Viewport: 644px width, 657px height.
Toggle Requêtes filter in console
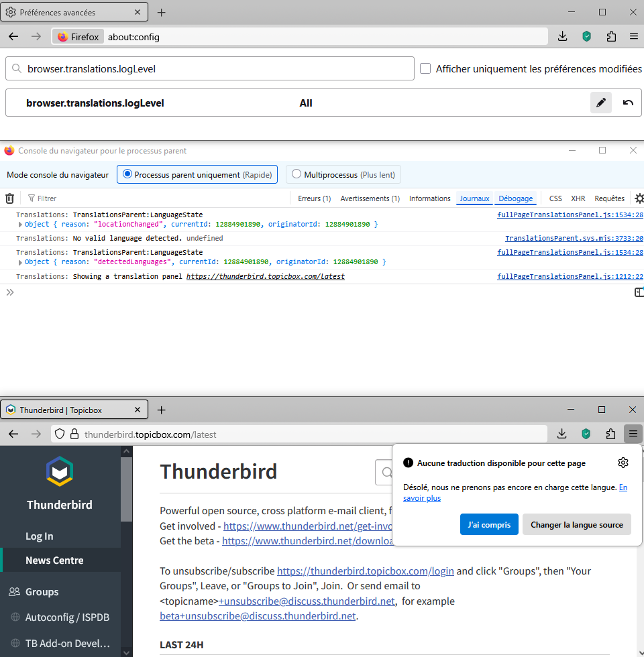pyautogui.click(x=610, y=198)
